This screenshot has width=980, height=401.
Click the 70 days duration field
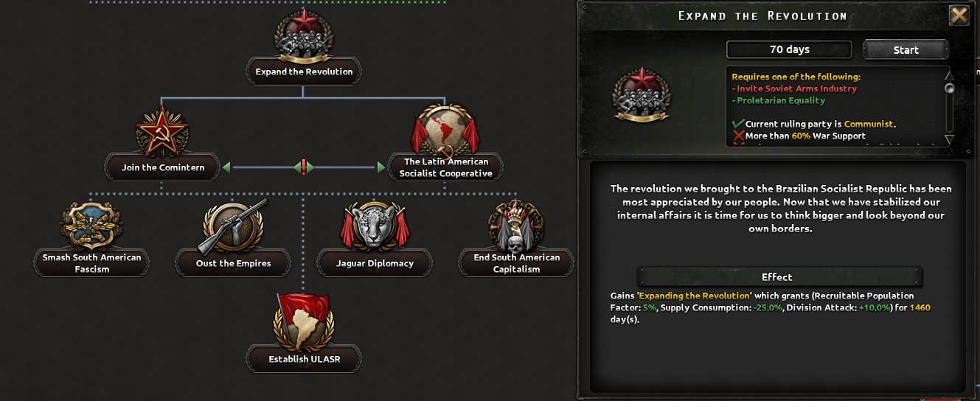click(x=789, y=49)
